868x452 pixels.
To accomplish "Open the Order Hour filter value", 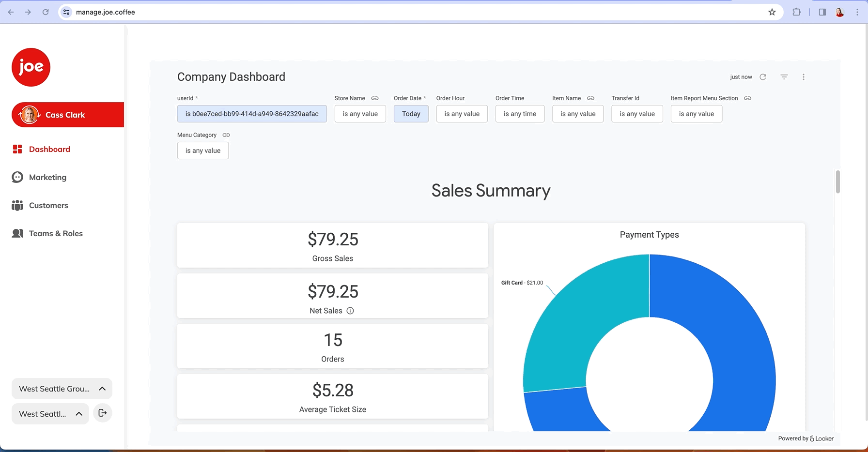I will coord(462,114).
